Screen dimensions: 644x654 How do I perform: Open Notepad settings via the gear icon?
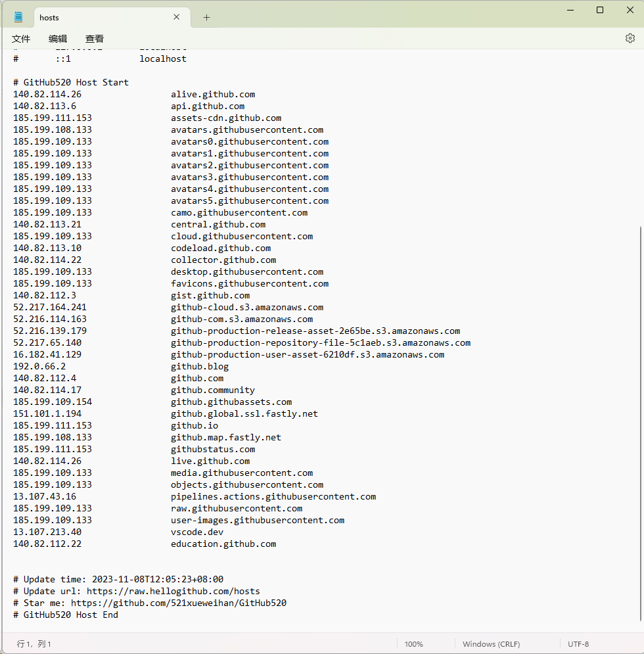[630, 39]
